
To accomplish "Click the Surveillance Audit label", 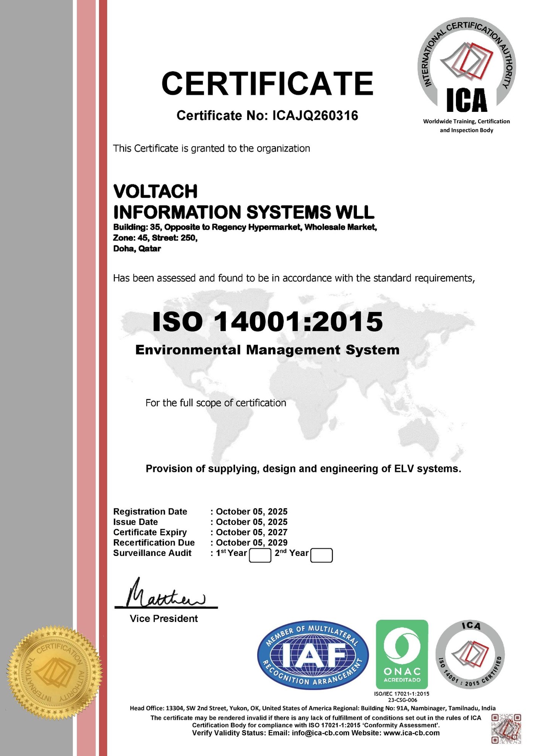I will pos(152,553).
